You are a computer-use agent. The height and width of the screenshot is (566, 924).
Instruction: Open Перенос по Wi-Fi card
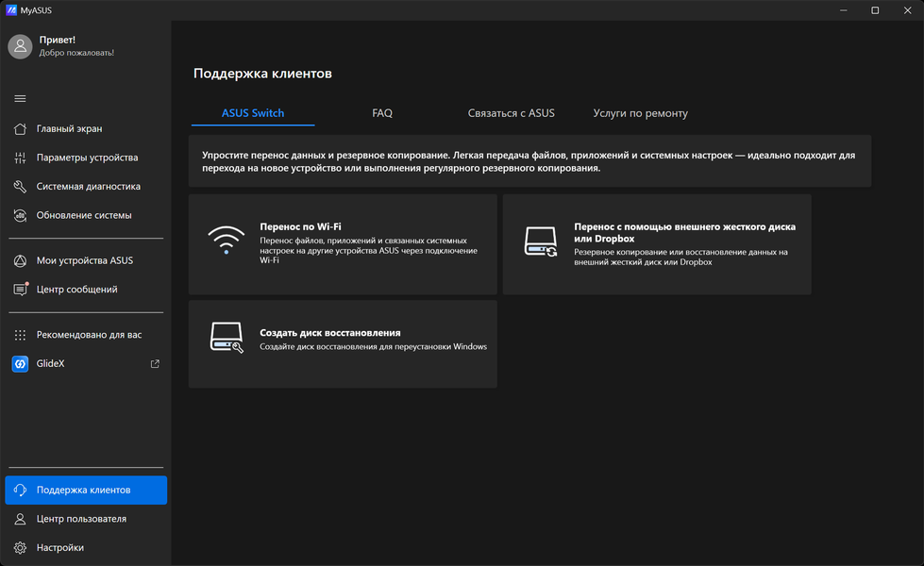[x=343, y=244]
